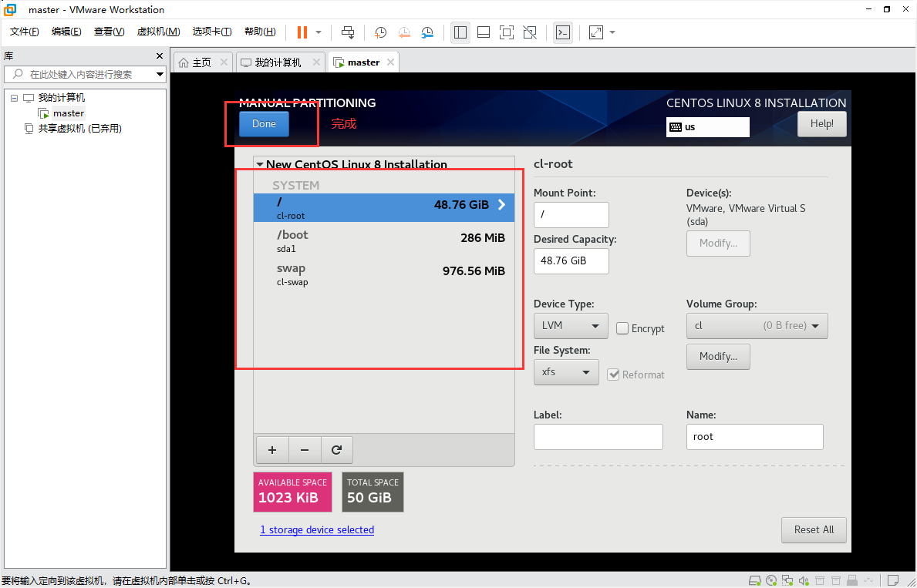917x588 pixels.
Task: Click the network adapter status icon
Action: (x=787, y=580)
